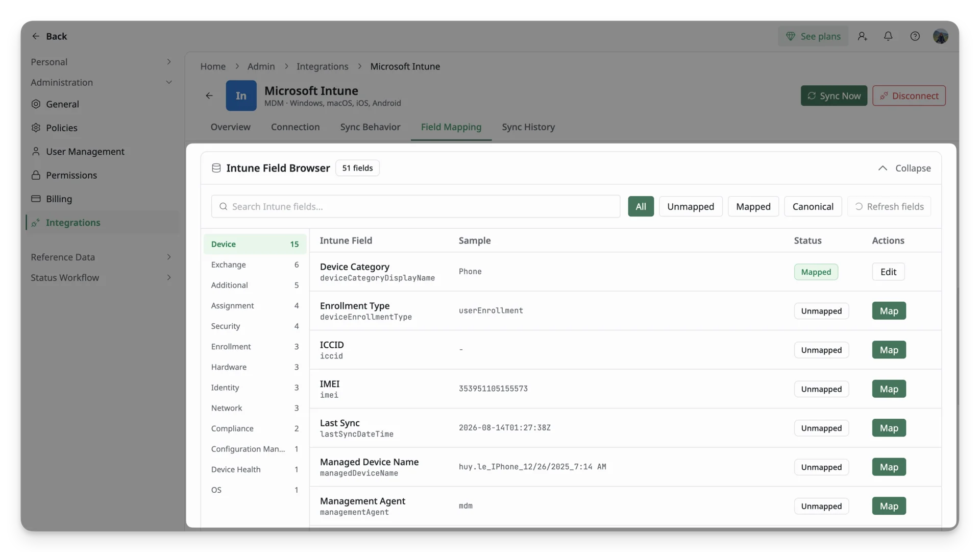The image size is (980, 552).
Task: Switch to the Sync History tab
Action: coord(528,127)
